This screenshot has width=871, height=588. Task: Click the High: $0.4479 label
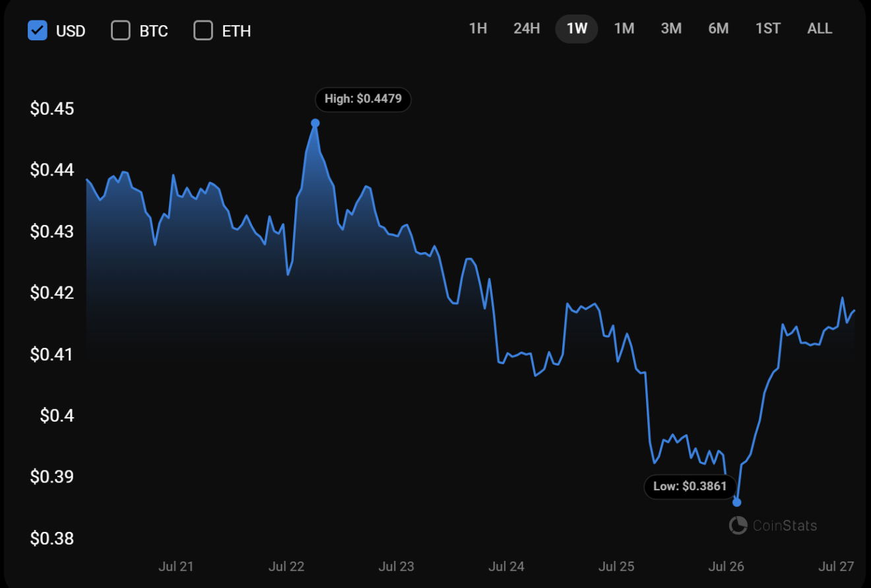tap(363, 100)
